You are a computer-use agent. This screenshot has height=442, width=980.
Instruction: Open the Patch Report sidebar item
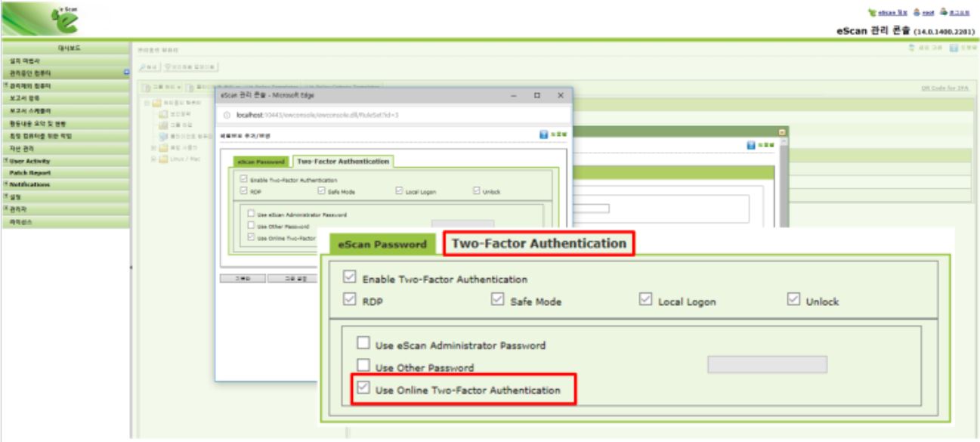[29, 173]
